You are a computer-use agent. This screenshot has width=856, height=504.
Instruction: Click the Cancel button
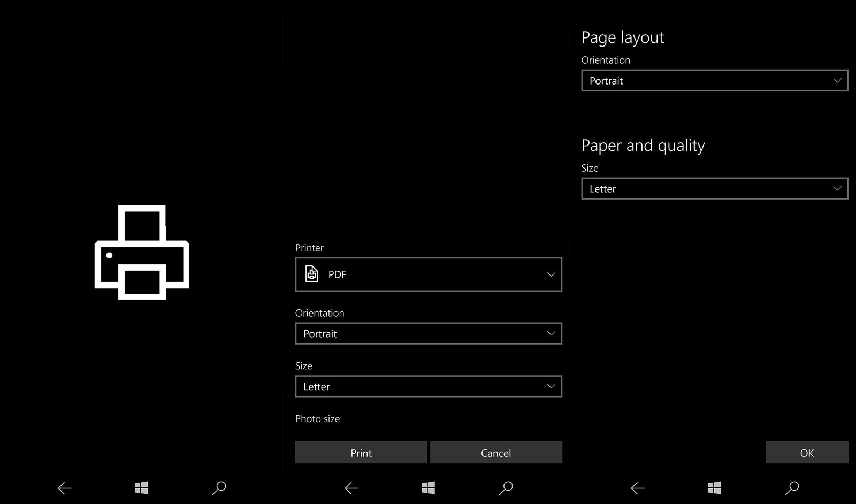[x=496, y=453]
